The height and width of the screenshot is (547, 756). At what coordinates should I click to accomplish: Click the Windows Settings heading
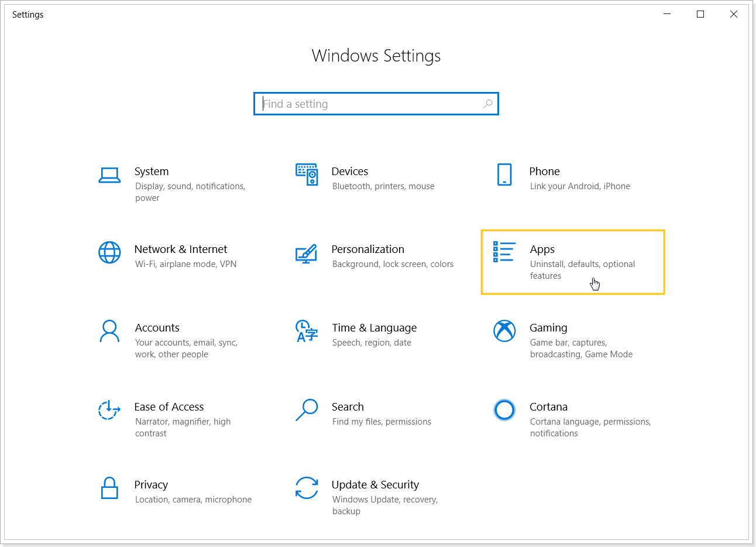tap(376, 56)
